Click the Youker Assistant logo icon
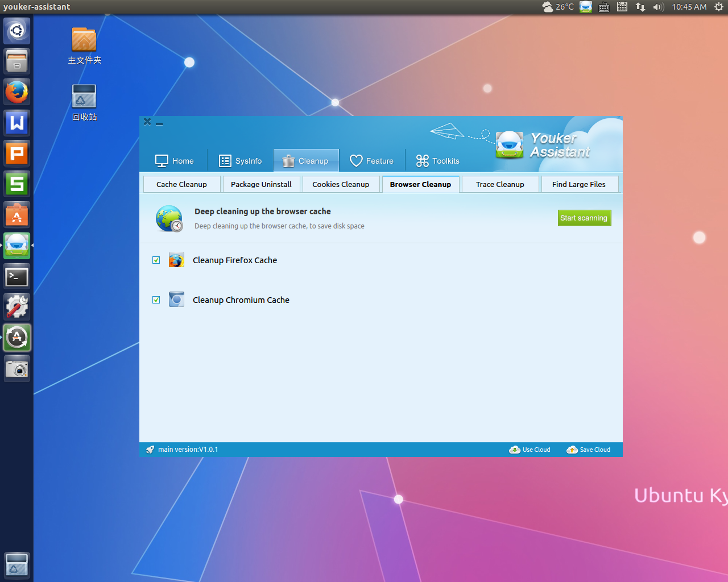This screenshot has height=582, width=728. pyautogui.click(x=510, y=144)
